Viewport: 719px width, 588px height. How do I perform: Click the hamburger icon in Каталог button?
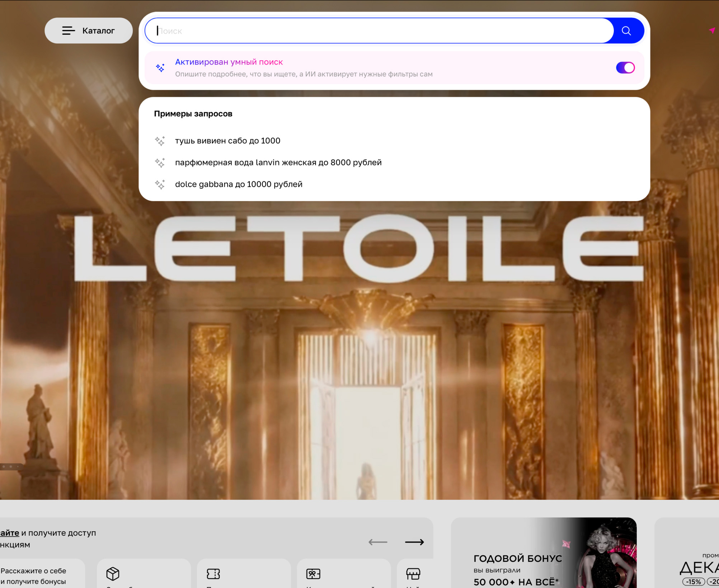coord(69,31)
